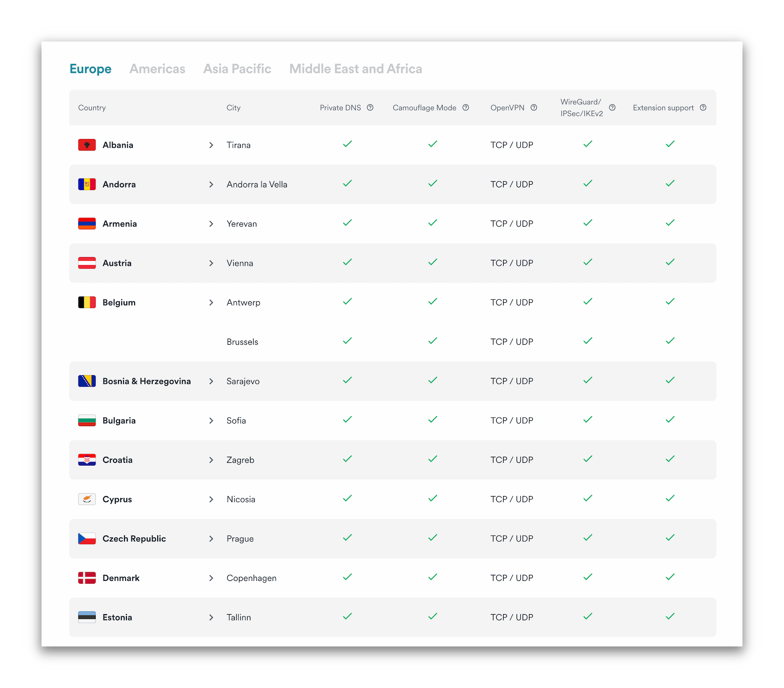
Task: Open the WireGuard/IPSec/IKEv2 help icon
Action: pos(612,108)
